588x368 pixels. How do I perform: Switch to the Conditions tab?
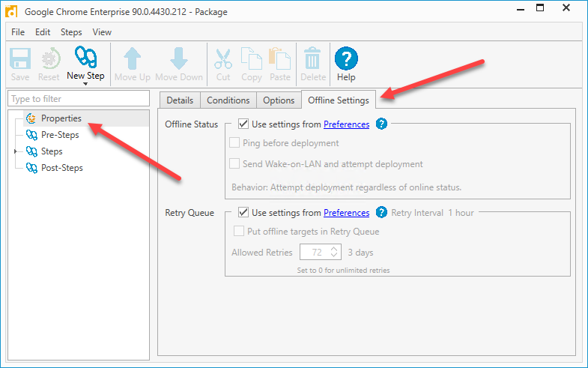coord(228,100)
